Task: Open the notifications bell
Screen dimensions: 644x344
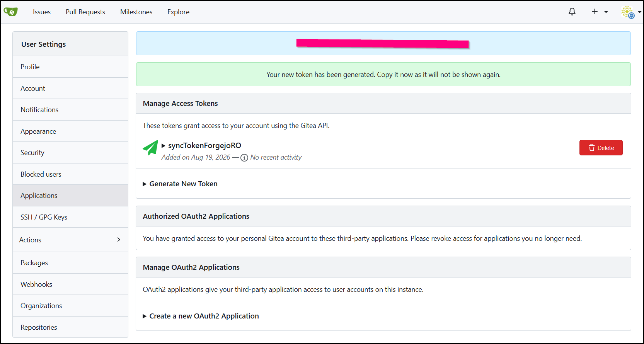Action: pyautogui.click(x=572, y=12)
